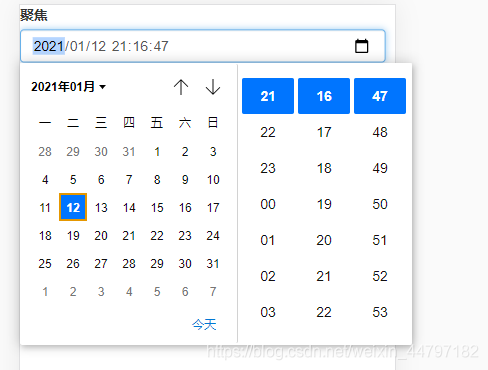Set seconds to 48
488x370 pixels.
point(380,132)
